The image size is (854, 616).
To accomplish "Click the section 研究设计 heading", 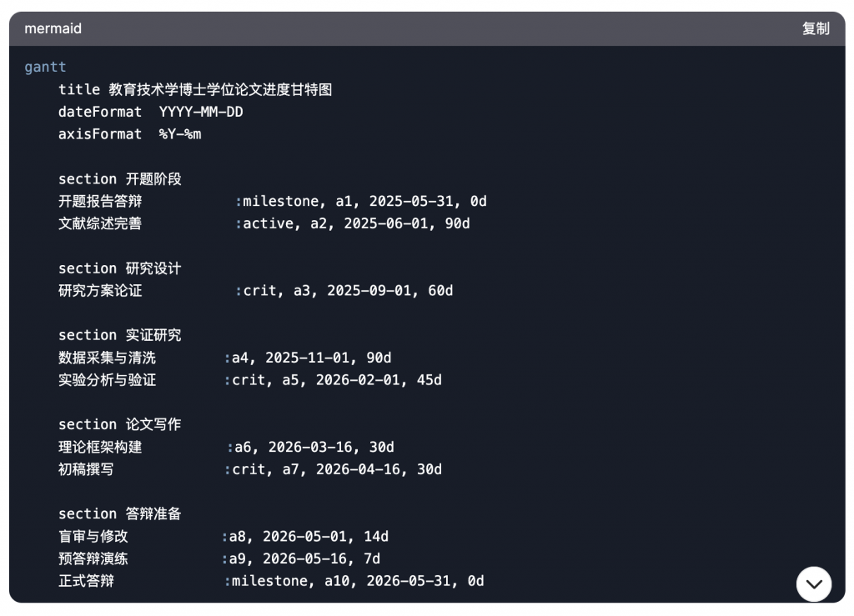I will pos(120,268).
